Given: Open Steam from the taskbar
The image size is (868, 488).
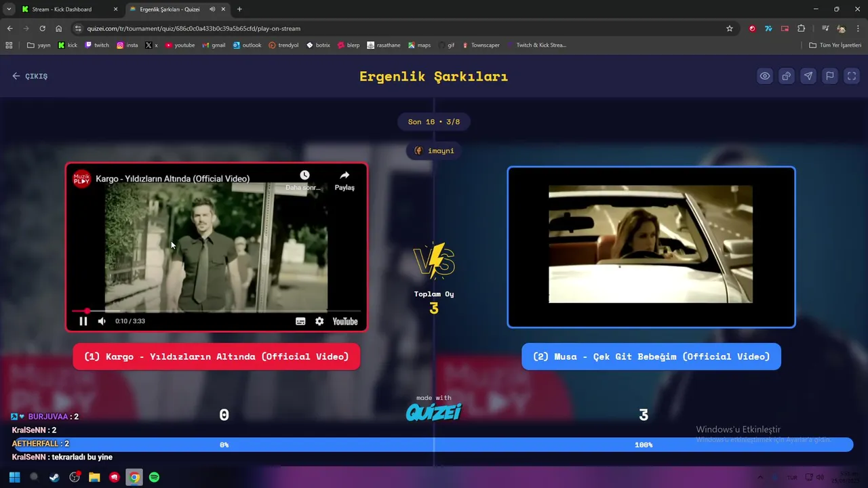Looking at the screenshot, I should 54,477.
